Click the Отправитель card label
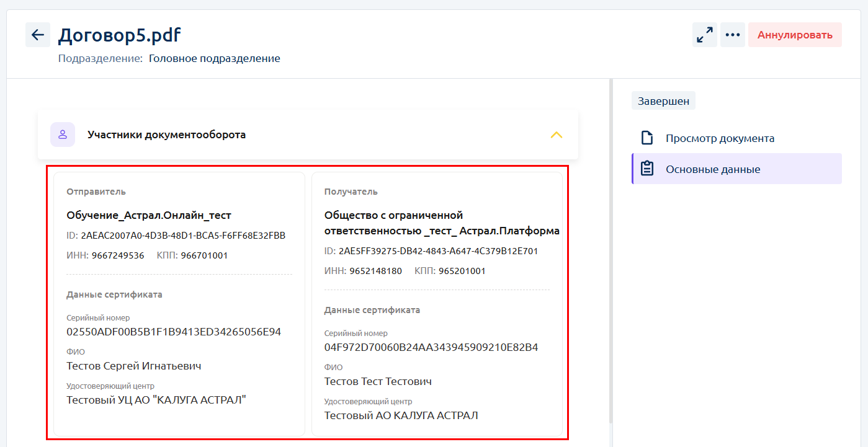The image size is (868, 447). point(96,192)
